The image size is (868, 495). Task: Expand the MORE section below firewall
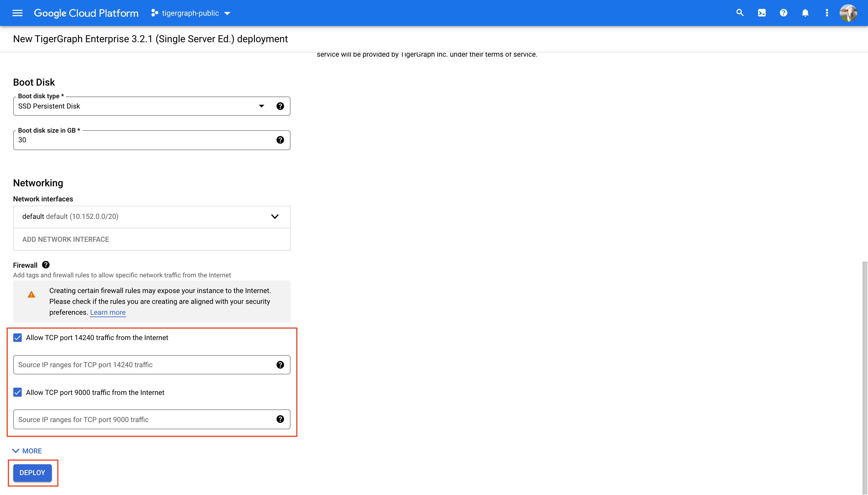(27, 450)
